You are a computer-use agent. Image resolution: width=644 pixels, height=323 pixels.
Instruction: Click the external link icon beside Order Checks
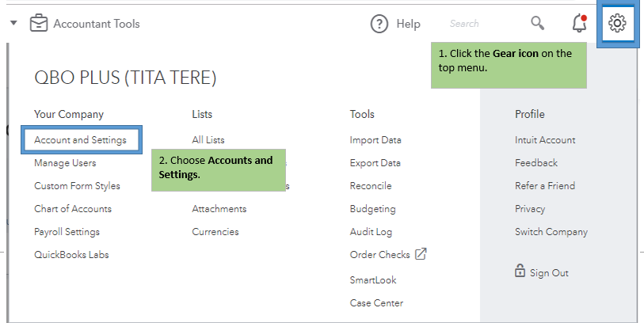[x=421, y=254]
